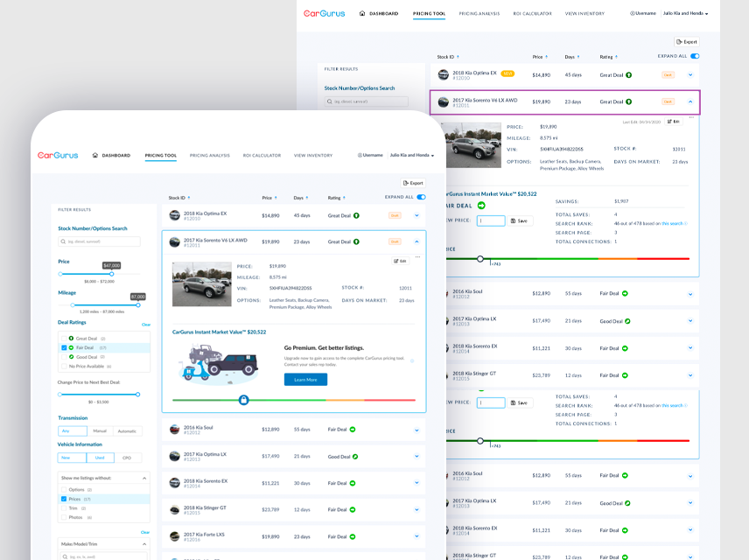Collapse the Make/Model/Trim filter section
Viewport: 749px width, 560px height.
point(144,544)
